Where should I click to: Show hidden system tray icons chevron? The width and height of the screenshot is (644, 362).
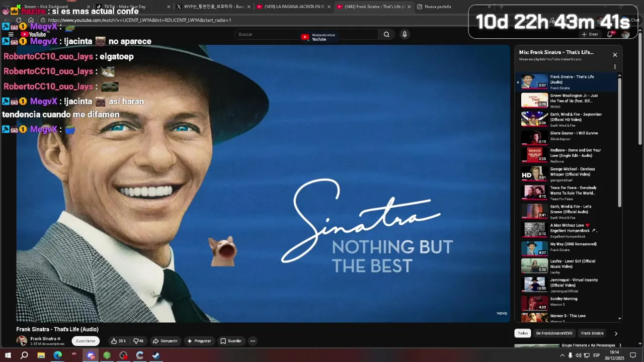tap(562, 355)
